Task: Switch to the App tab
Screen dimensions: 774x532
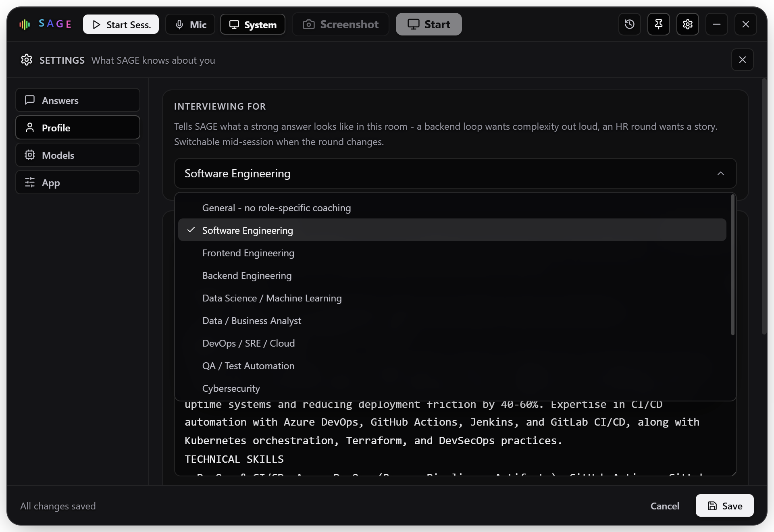Action: tap(78, 182)
